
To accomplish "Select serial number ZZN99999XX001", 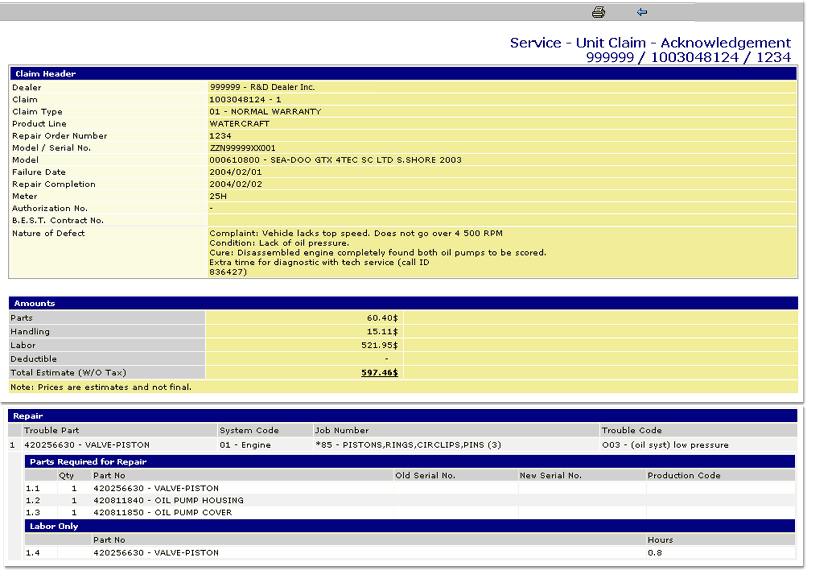I will point(243,148).
